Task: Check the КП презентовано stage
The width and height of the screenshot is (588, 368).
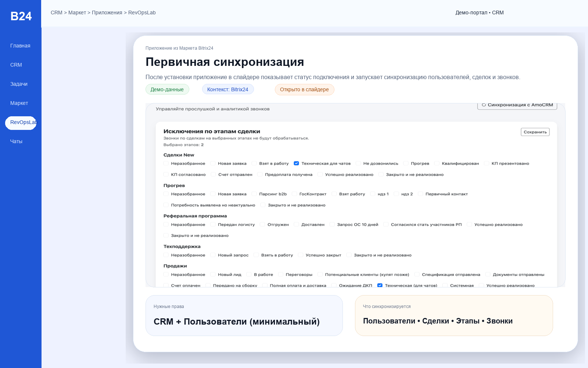Action: point(487,163)
